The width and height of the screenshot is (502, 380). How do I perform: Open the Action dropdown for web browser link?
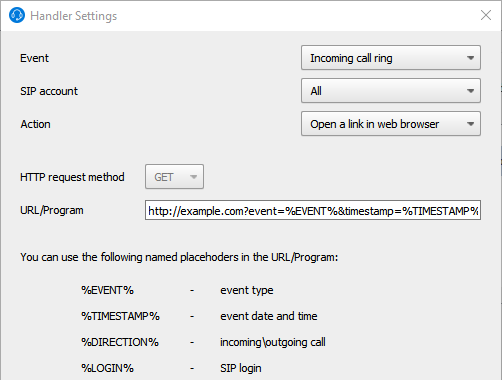click(x=391, y=124)
